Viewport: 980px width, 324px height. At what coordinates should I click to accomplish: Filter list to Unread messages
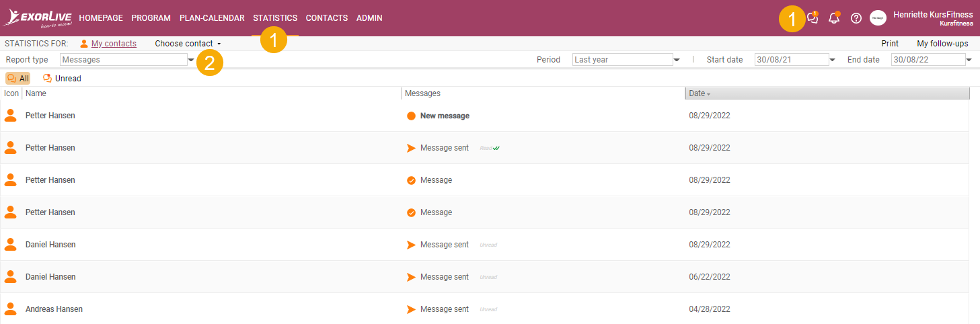[x=62, y=79]
